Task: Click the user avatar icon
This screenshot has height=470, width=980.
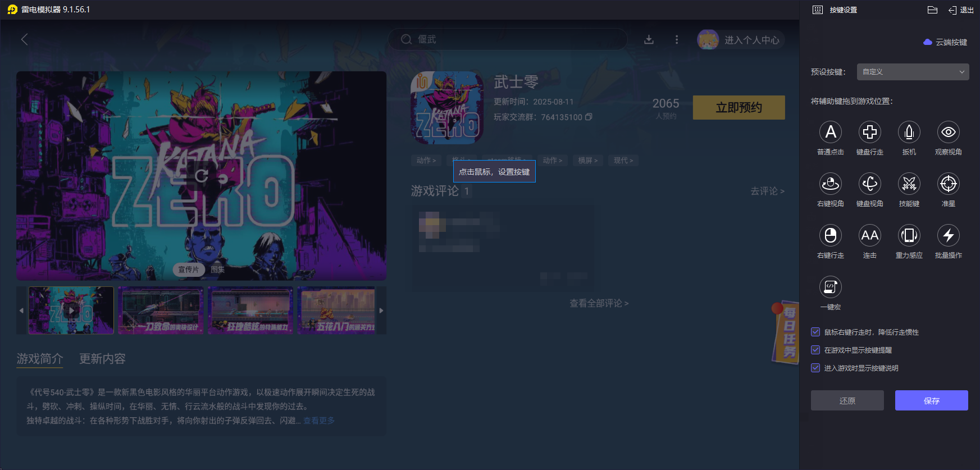Action: coord(708,39)
